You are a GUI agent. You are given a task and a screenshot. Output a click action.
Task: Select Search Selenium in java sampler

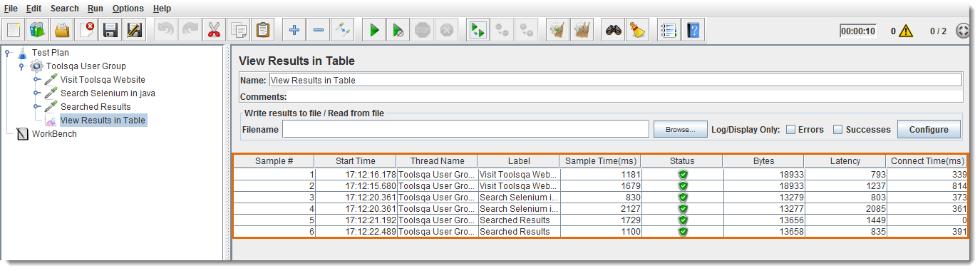pos(108,93)
